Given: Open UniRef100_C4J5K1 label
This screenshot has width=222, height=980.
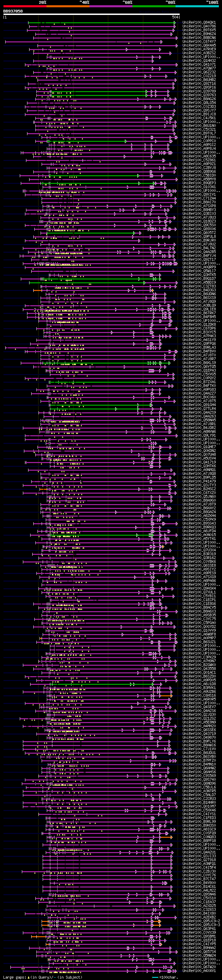Looking at the screenshot, I should pyautogui.click(x=199, y=118).
